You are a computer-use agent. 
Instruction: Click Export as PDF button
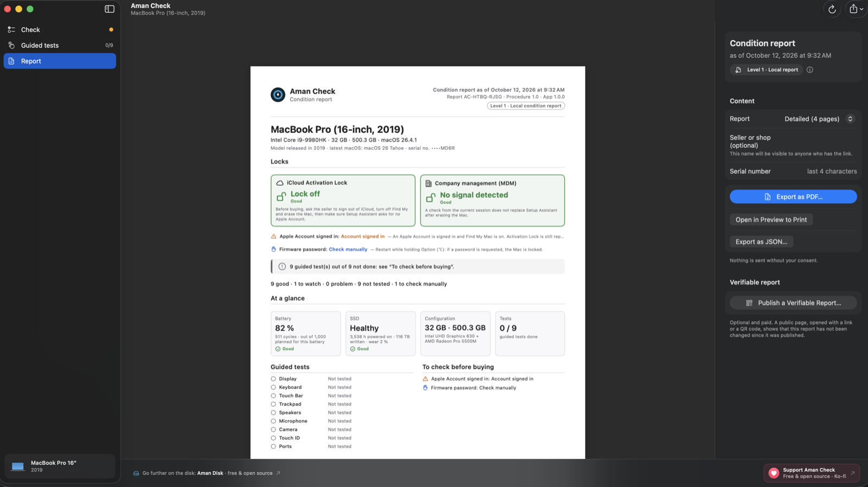[x=793, y=197]
